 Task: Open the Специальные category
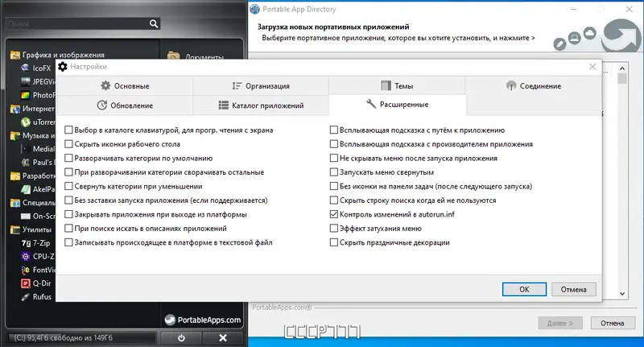click(x=32, y=202)
